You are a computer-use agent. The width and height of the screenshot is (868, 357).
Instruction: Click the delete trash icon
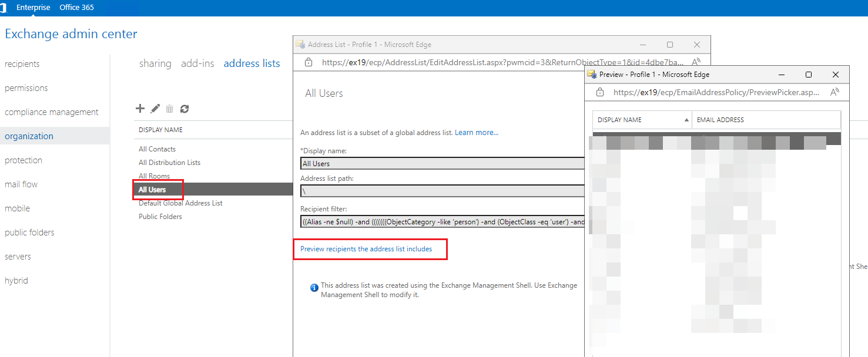pyautogui.click(x=170, y=109)
